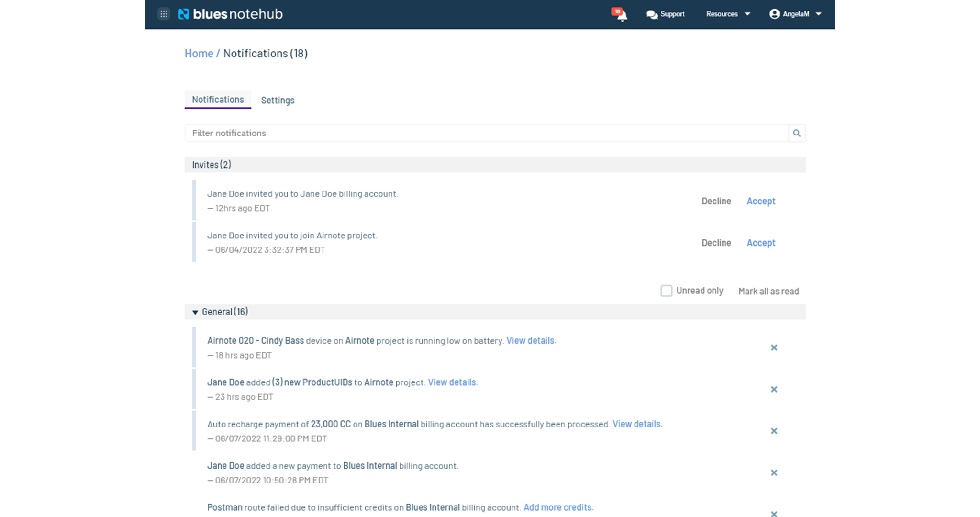Switch to the Settings tab
Screen dimensions: 980x517
[x=278, y=99]
